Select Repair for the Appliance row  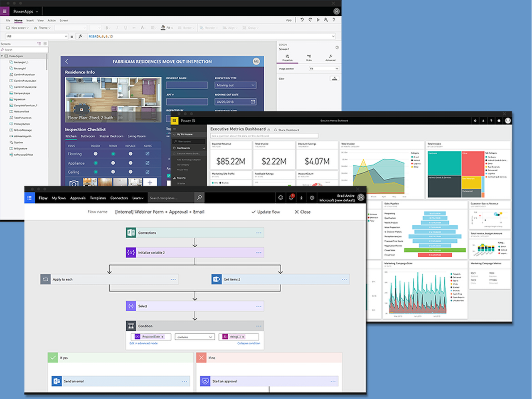113,163
